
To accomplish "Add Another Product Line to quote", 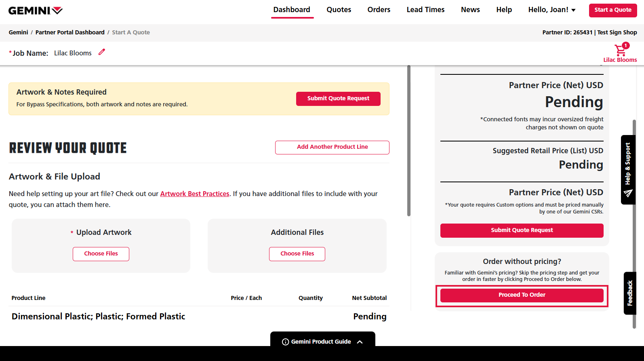I will [332, 147].
